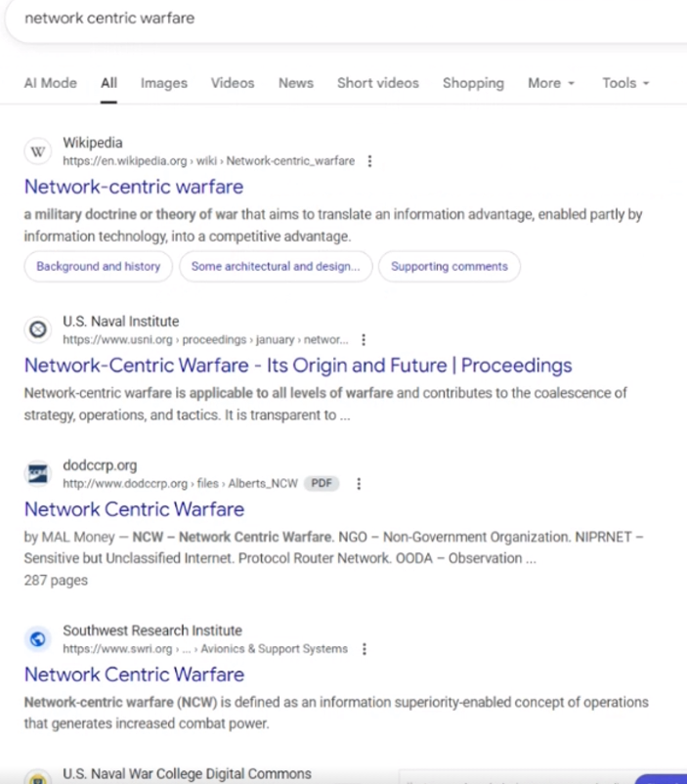Click the U.S. Naval Institute favicon

[x=37, y=330]
